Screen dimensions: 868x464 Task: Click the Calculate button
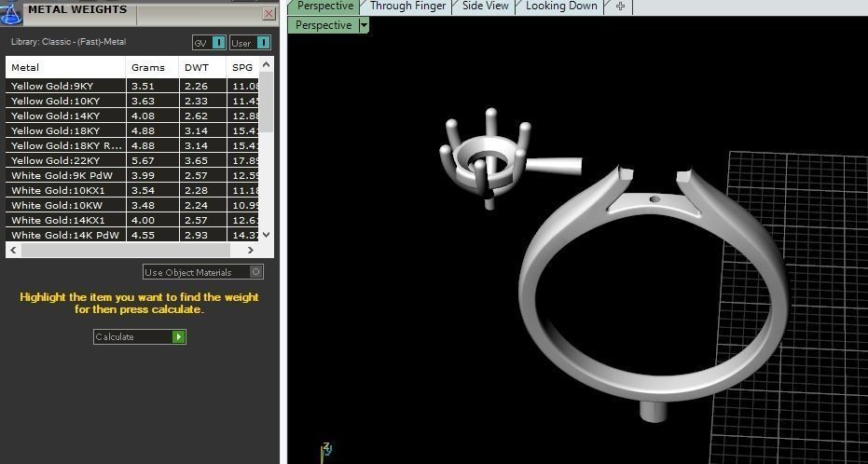click(x=140, y=336)
